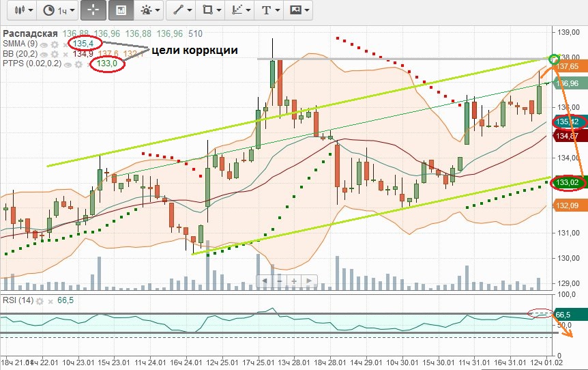
Task: Remove the RSI (14) indicator
Action: (50, 301)
